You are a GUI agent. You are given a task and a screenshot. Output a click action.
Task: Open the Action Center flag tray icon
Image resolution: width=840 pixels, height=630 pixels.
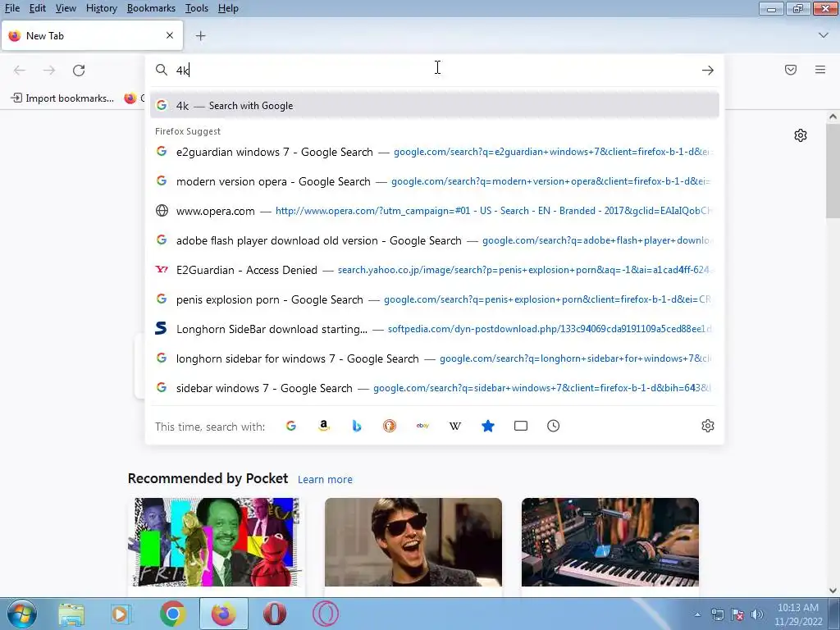tap(737, 614)
